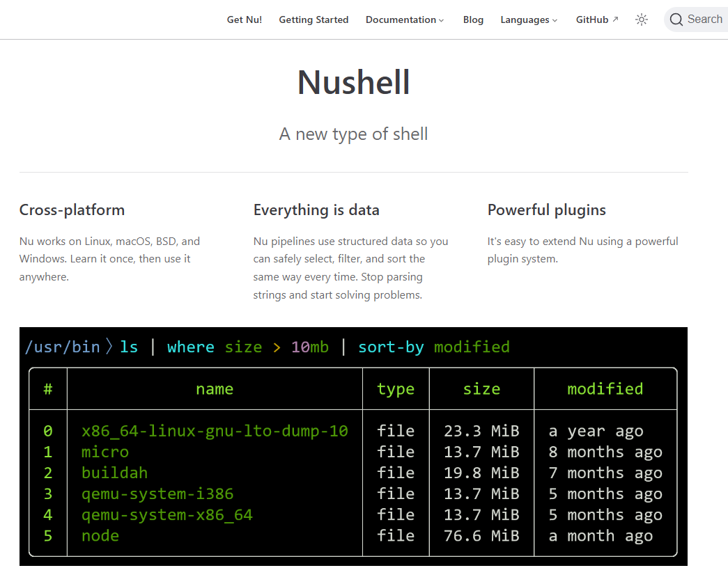This screenshot has width=728, height=584.
Task: Click 'where' in the command line
Action: pyautogui.click(x=191, y=347)
